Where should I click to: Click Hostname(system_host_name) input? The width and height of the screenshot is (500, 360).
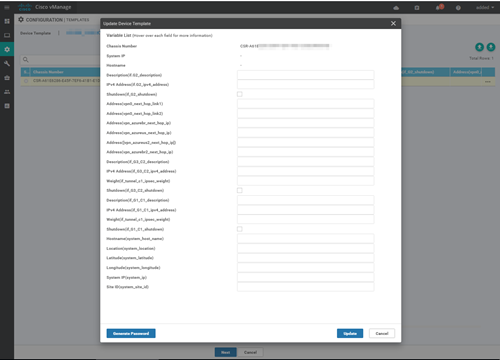306,239
